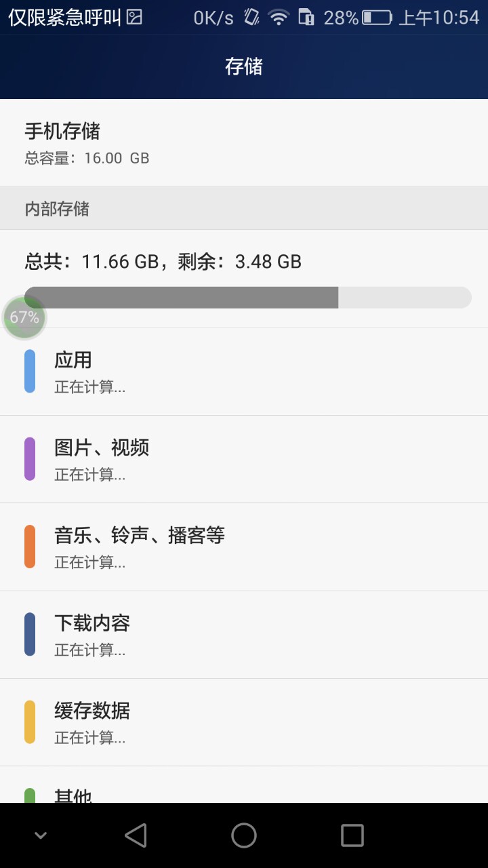Open the Recent apps square button

point(352,835)
